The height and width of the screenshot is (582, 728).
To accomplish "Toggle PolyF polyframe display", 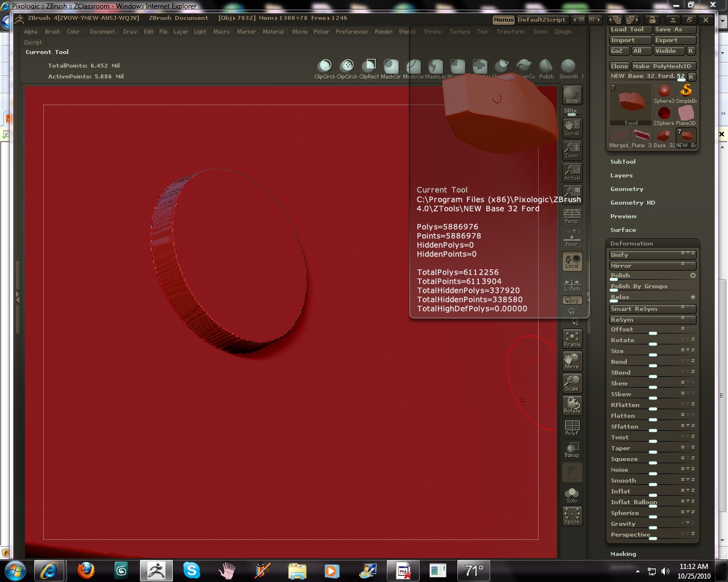I will (x=572, y=427).
